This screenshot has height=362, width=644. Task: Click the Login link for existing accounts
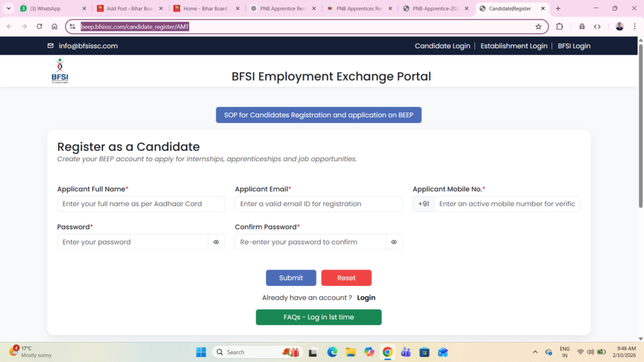click(x=366, y=297)
